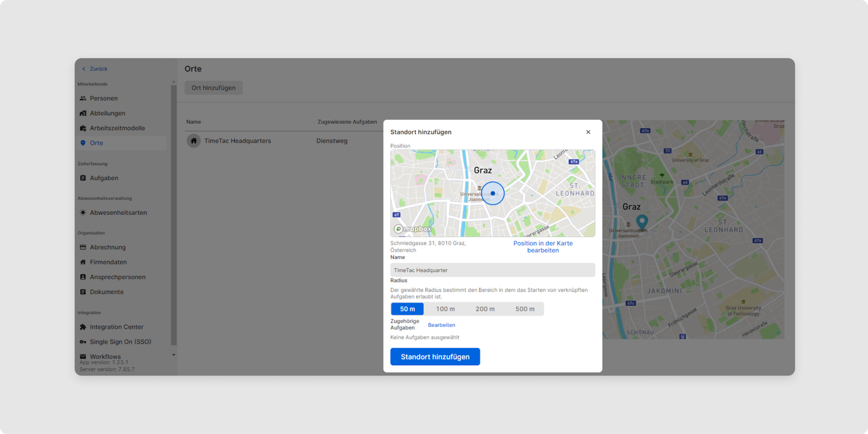Click the Aufgaben clipboard icon

pyautogui.click(x=83, y=178)
